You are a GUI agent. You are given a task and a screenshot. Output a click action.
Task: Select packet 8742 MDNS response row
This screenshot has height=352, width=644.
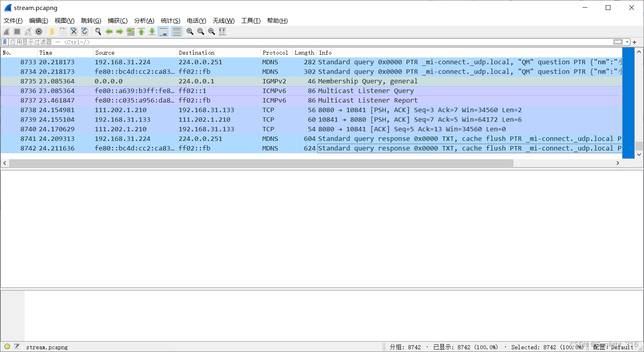tap(311, 148)
